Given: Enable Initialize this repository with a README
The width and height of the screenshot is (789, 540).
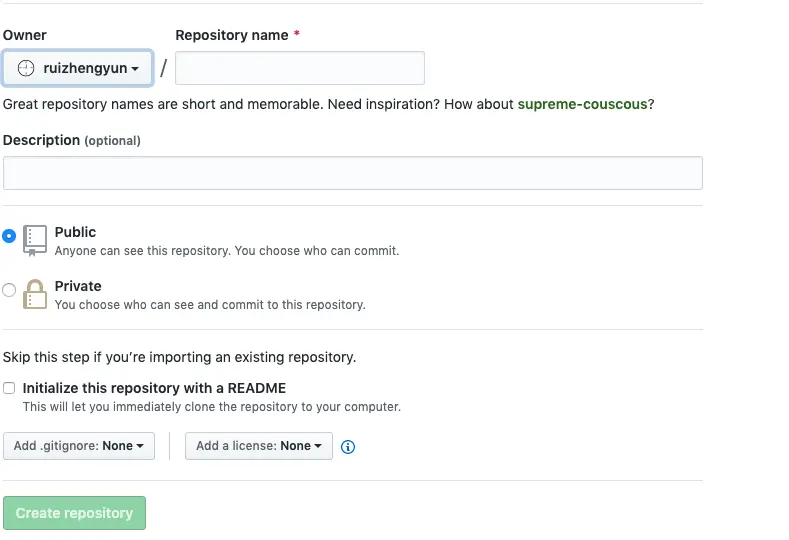Looking at the screenshot, I should coord(9,388).
